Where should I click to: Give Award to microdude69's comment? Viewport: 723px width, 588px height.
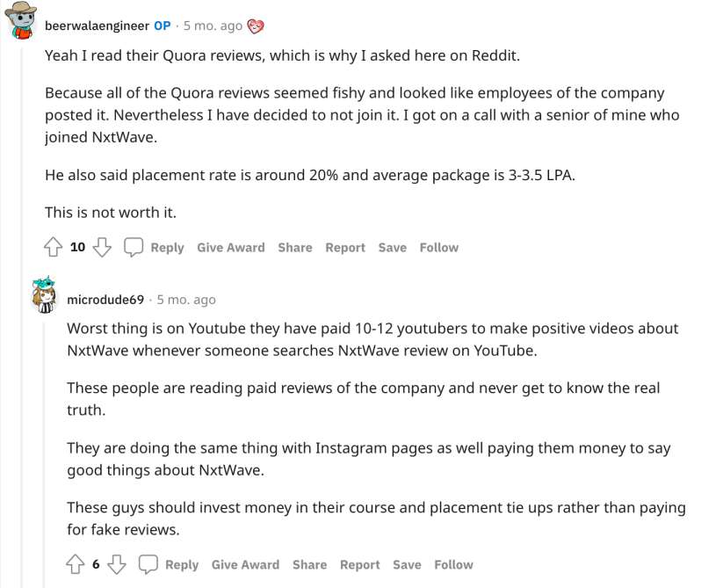pyautogui.click(x=245, y=565)
